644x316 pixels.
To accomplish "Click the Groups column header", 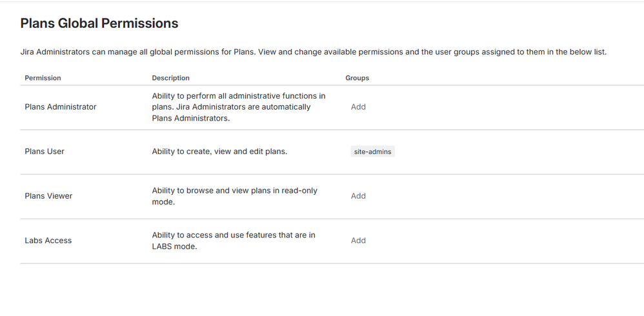I will [357, 78].
